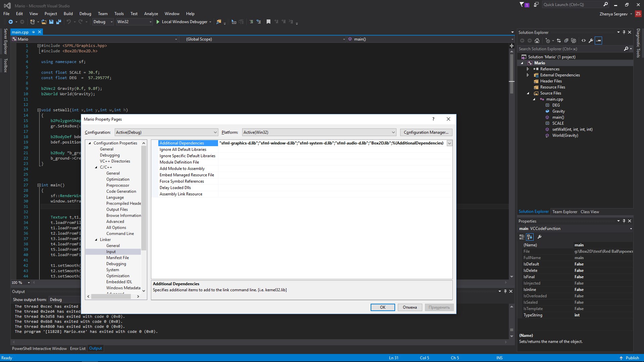The height and width of the screenshot is (362, 644).
Task: Open Show output from Debug dropdown
Action: coord(64,300)
